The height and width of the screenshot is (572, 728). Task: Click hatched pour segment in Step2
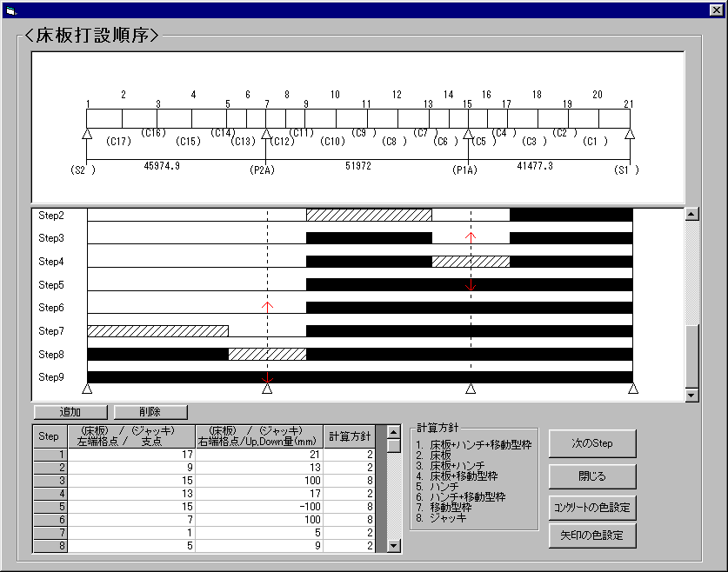369,215
